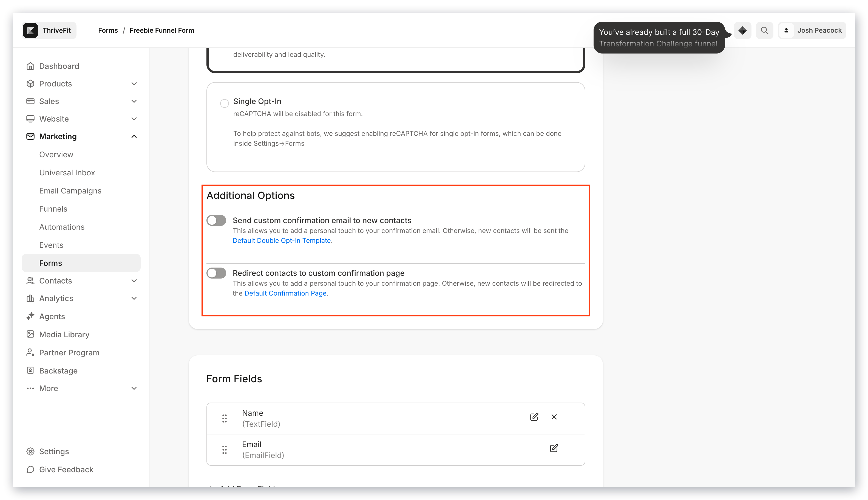The image size is (868, 500).
Task: Collapse the Marketing menu chevron
Action: [x=134, y=136]
